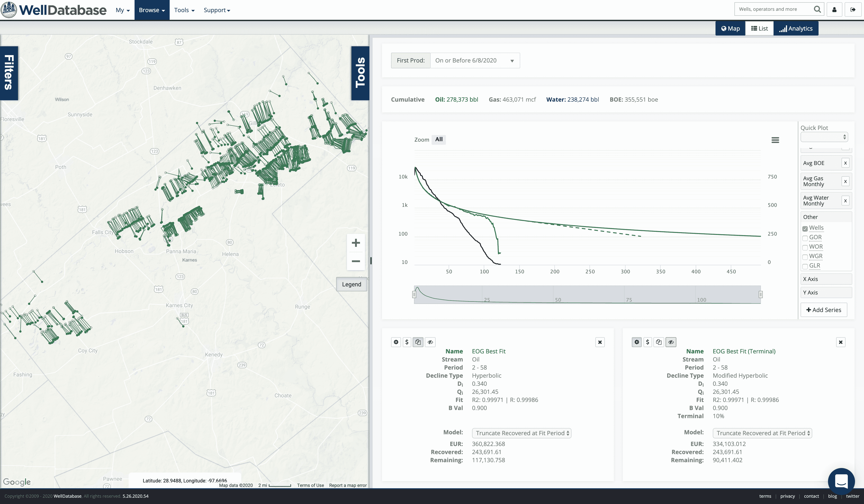Uncheck the Wells checkbox

click(x=805, y=229)
